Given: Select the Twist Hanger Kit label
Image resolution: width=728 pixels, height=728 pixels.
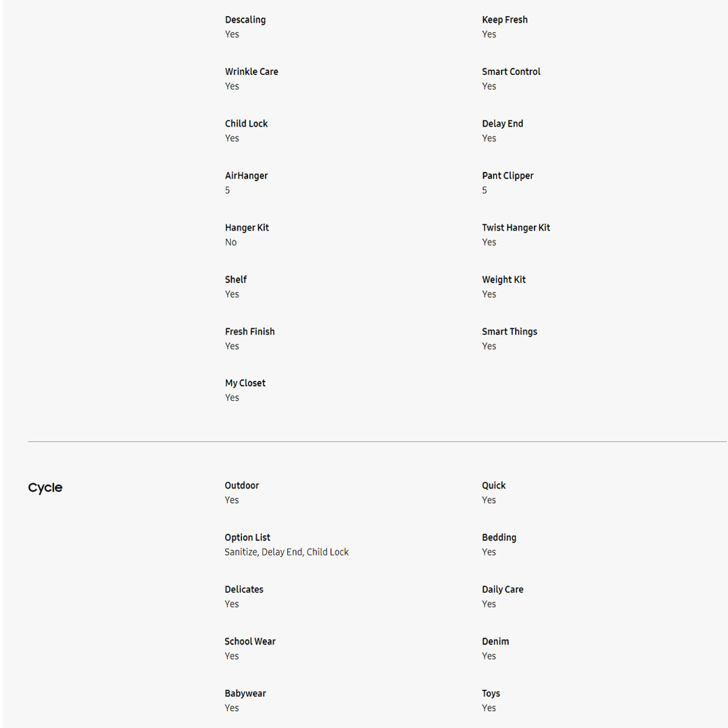Looking at the screenshot, I should (516, 227).
